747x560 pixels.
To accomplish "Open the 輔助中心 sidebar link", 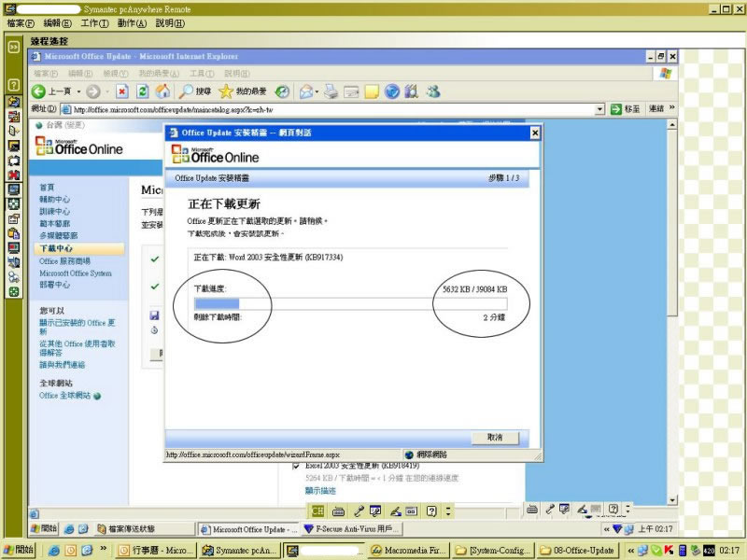I will click(54, 199).
